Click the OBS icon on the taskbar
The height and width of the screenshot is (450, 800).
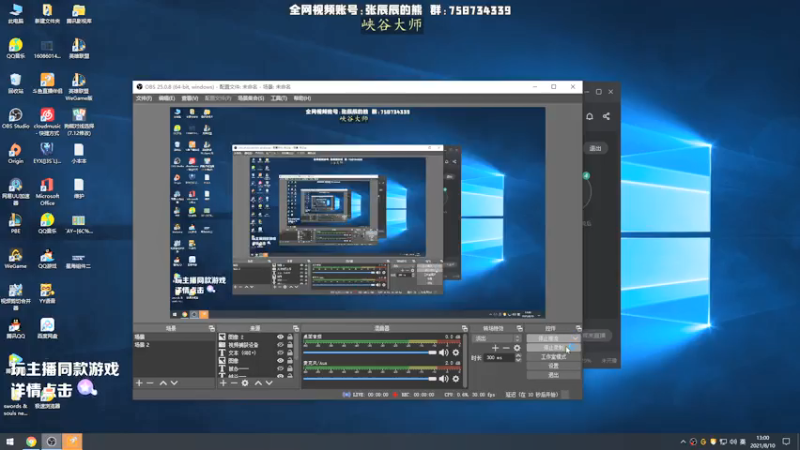click(x=52, y=441)
